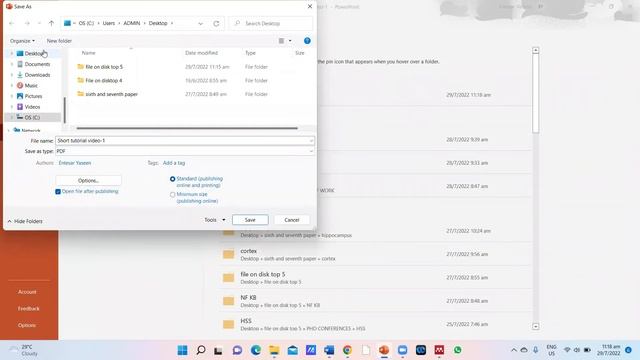Show hidden system tray icons

coord(514,350)
